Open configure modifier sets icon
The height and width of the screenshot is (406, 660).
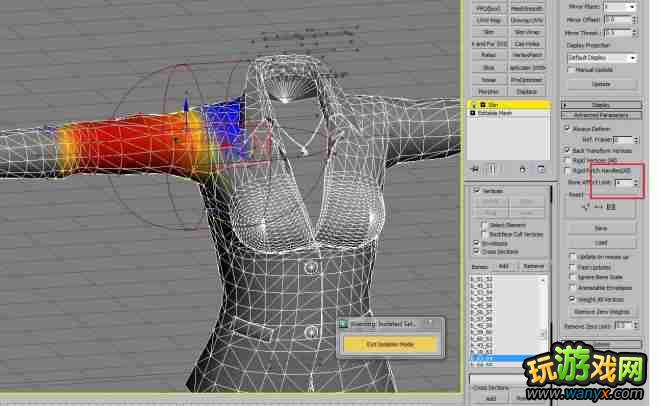coord(541,168)
